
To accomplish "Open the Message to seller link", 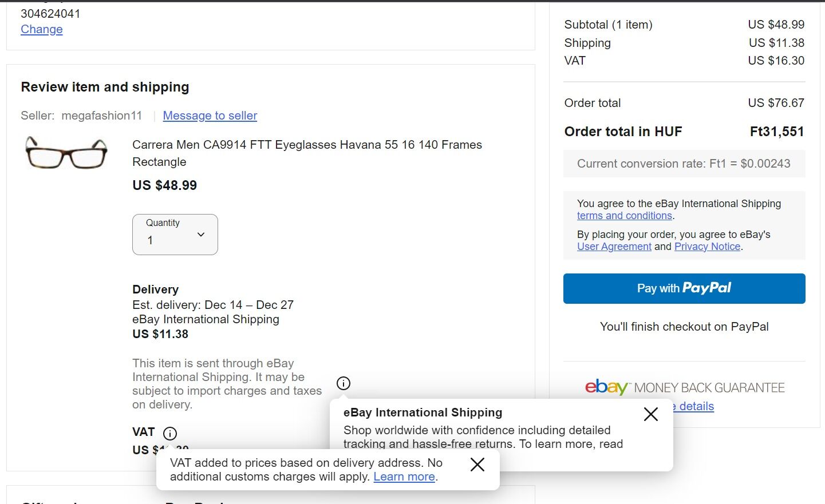I will point(210,116).
